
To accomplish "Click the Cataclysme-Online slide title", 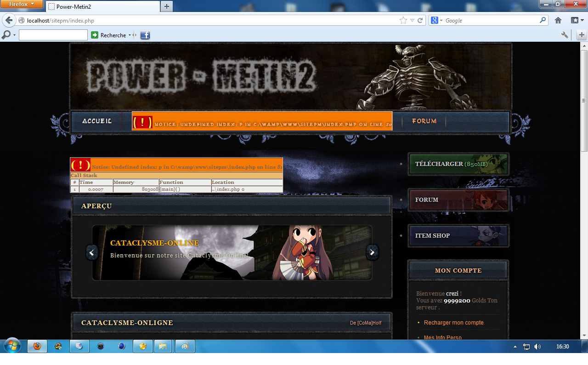I will tap(154, 243).
